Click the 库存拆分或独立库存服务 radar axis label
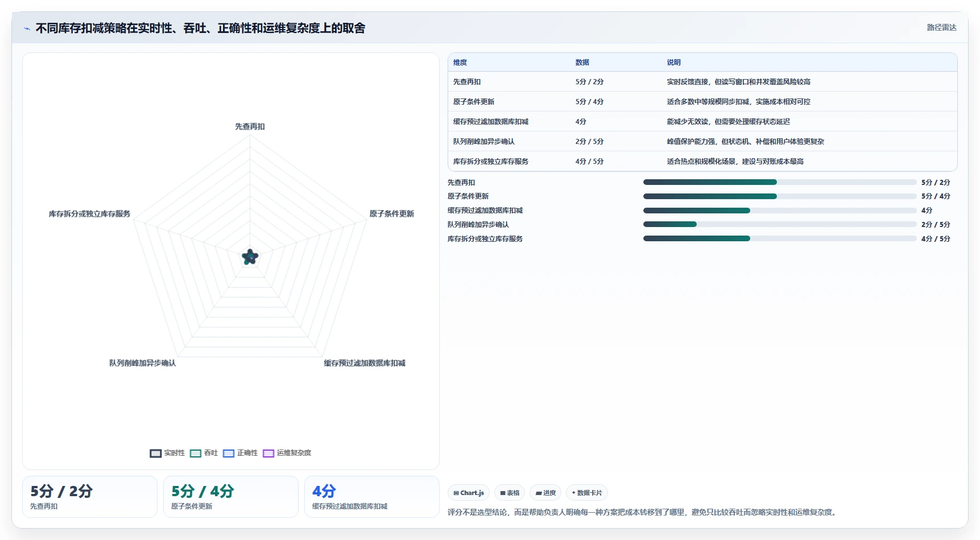980x540 pixels. (90, 214)
